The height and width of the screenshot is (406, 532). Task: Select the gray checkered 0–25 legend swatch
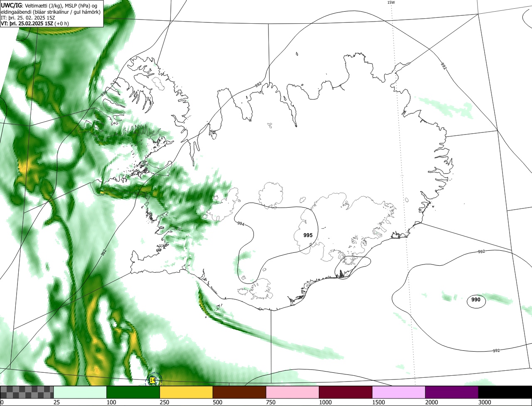(x=27, y=392)
